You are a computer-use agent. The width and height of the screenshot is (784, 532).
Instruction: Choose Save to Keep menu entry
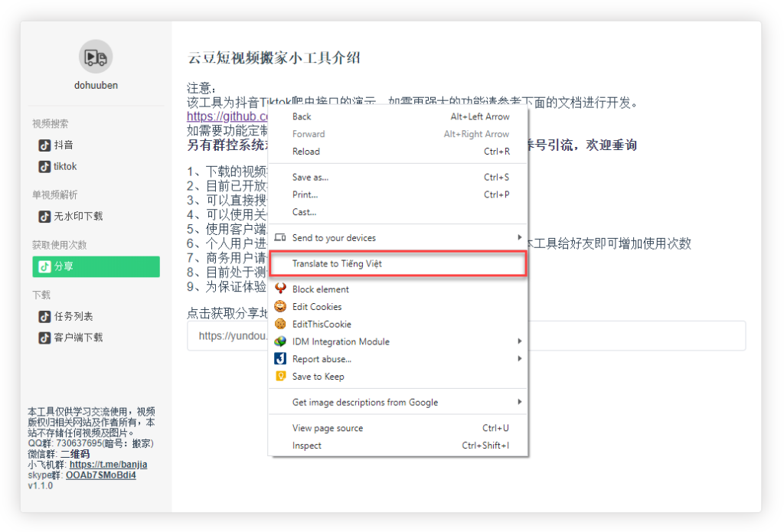point(398,377)
